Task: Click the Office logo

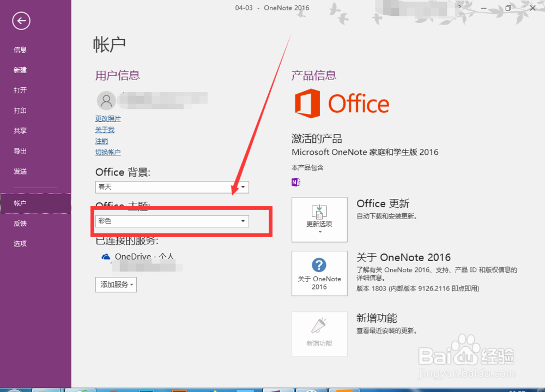Action: pos(342,103)
